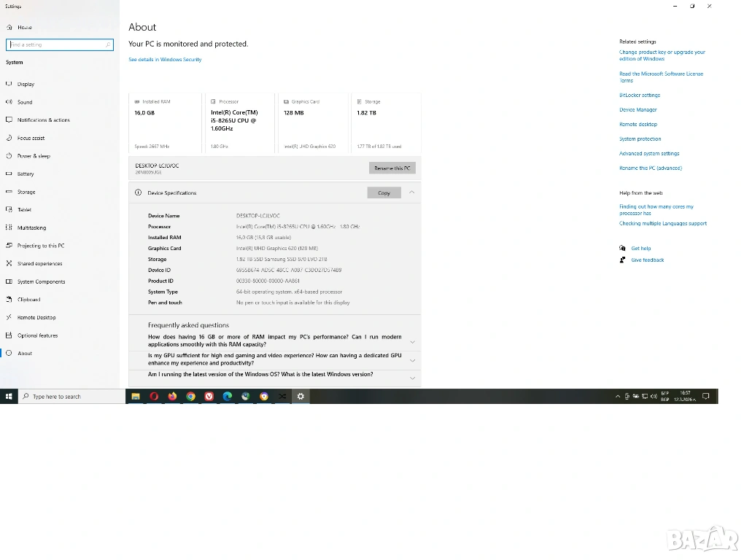Image resolution: width=747 pixels, height=560 pixels.
Task: Open Clipboard settings in sidebar
Action: coord(28,300)
